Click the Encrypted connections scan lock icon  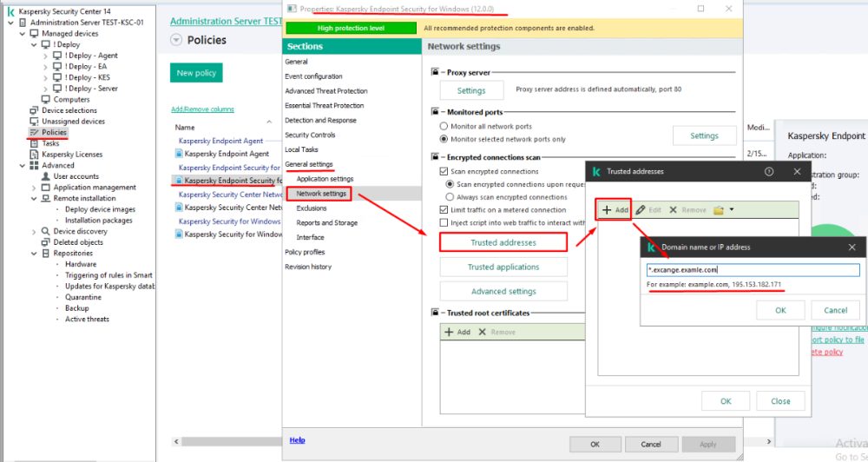point(436,157)
